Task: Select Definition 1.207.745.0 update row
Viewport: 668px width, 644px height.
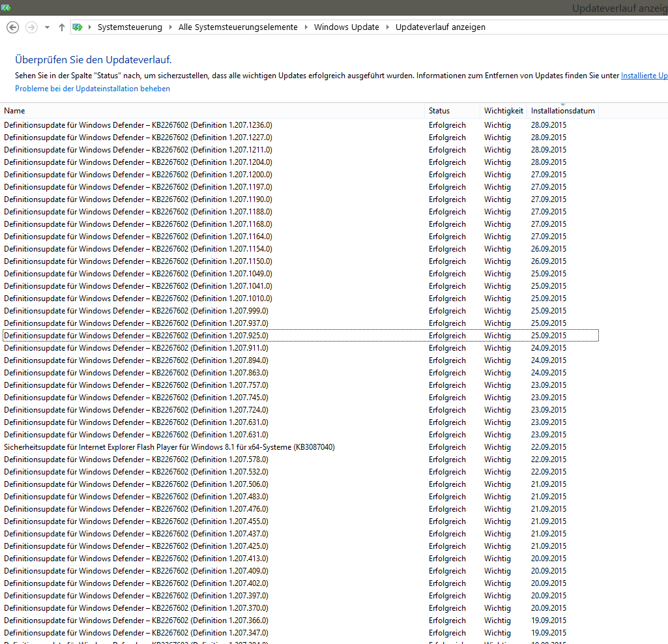Action: 300,397
